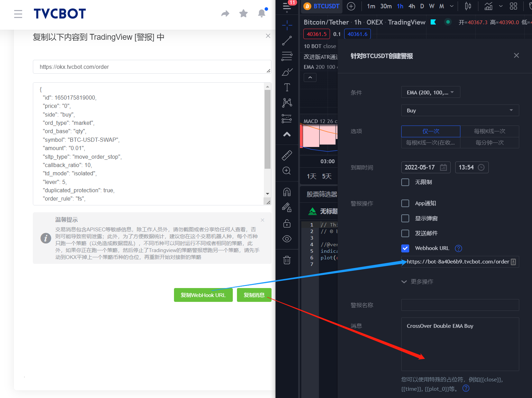Open the notification bell in TVCBOT header

point(262,13)
